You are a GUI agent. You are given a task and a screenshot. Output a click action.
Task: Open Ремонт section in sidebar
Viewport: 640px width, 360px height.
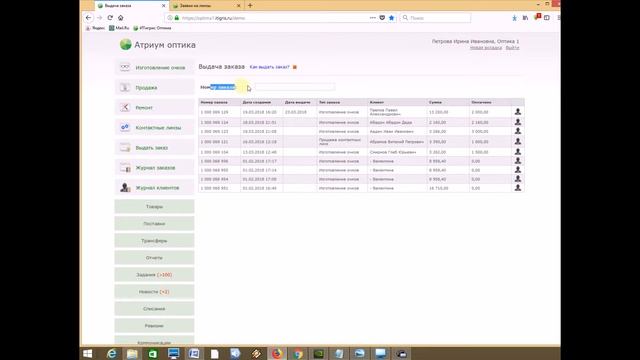click(x=155, y=107)
